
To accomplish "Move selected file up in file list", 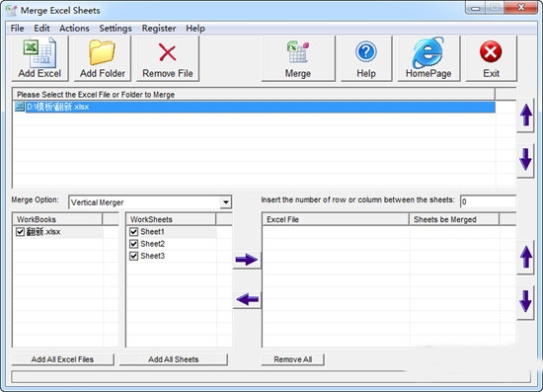I will point(525,116).
